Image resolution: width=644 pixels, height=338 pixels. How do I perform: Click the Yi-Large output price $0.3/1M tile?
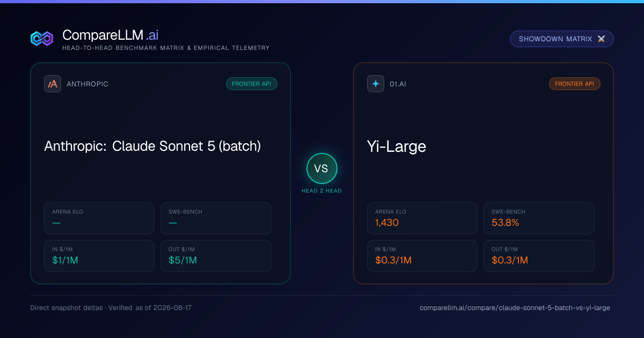point(539,256)
